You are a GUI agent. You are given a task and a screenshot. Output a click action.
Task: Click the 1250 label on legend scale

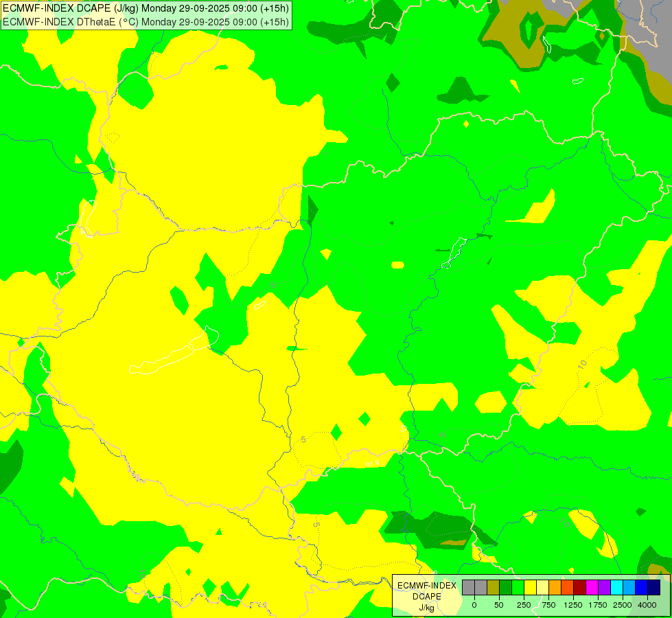[x=573, y=605]
